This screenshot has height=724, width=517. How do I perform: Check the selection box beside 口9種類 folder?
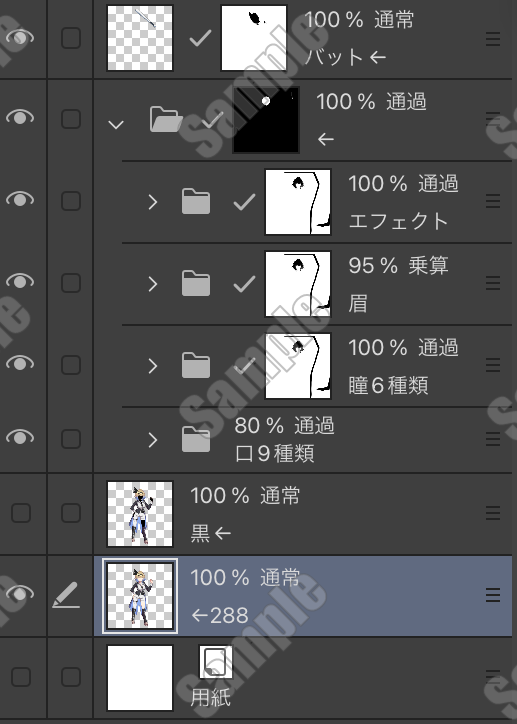click(71, 439)
